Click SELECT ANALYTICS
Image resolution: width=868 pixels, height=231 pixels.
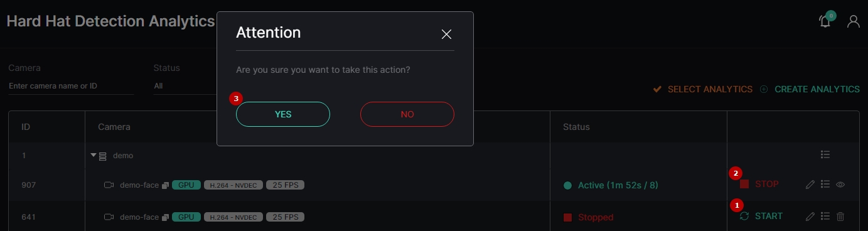[702, 89]
